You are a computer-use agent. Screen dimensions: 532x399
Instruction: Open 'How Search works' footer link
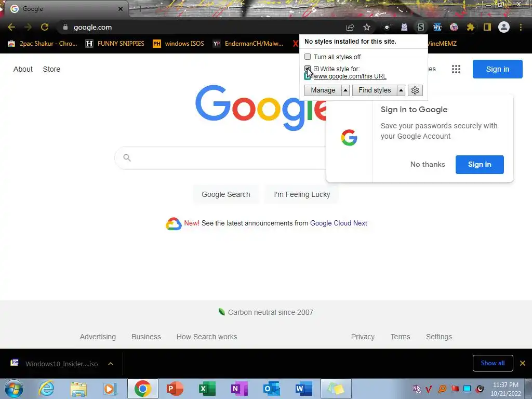click(207, 337)
